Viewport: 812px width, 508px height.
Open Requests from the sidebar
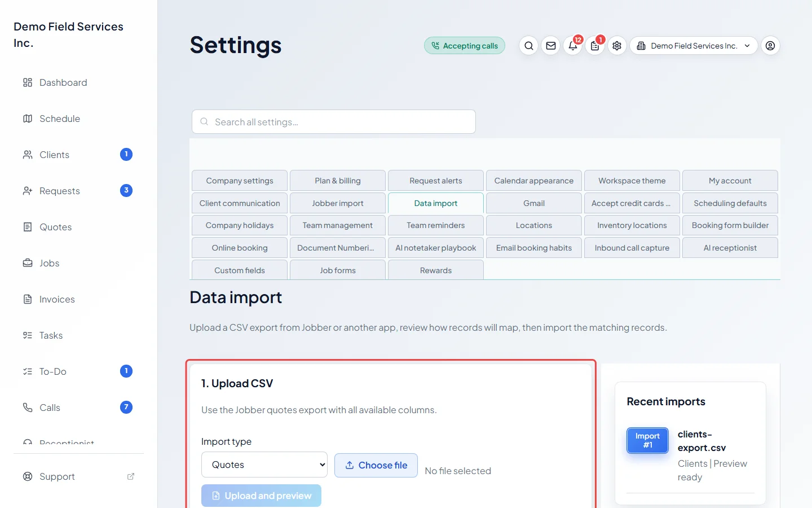78,191
